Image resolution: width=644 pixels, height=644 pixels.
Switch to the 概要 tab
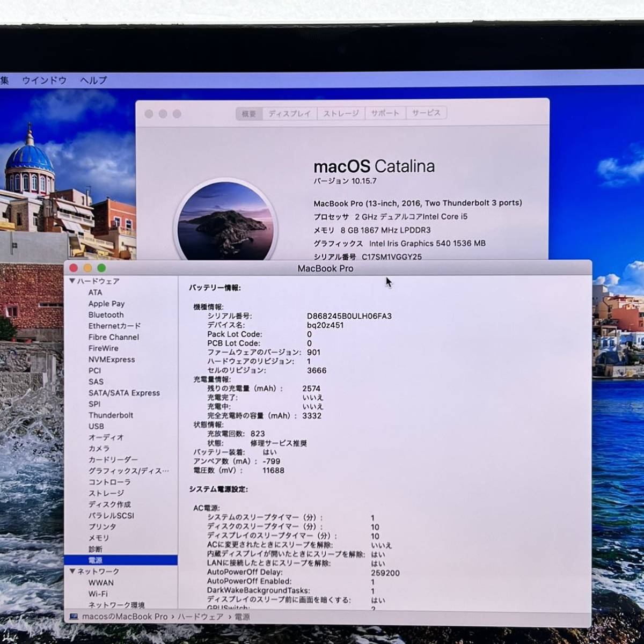[249, 114]
